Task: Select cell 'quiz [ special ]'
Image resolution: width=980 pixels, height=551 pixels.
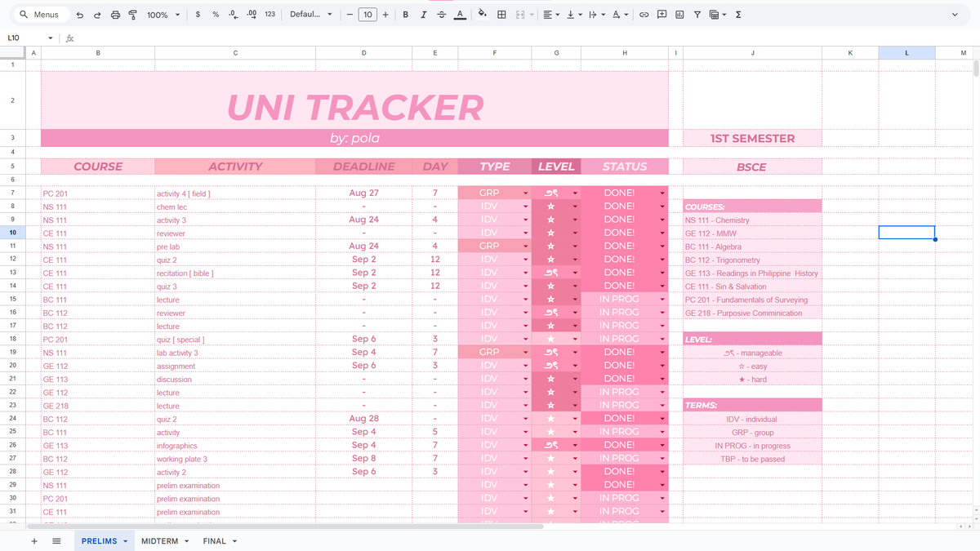Action: tap(235, 340)
